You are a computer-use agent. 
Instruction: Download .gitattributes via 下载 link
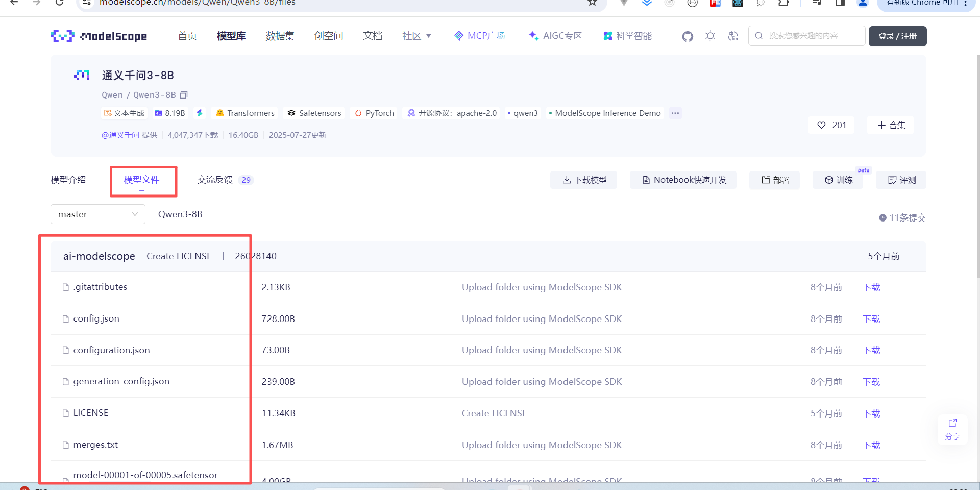tap(871, 287)
